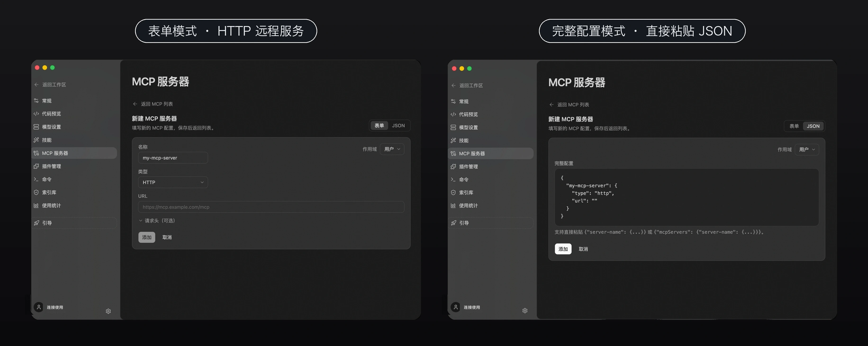Viewport: 868px width, 346px height.
Task: Click settings gear in right window sidebar
Action: [x=525, y=311]
